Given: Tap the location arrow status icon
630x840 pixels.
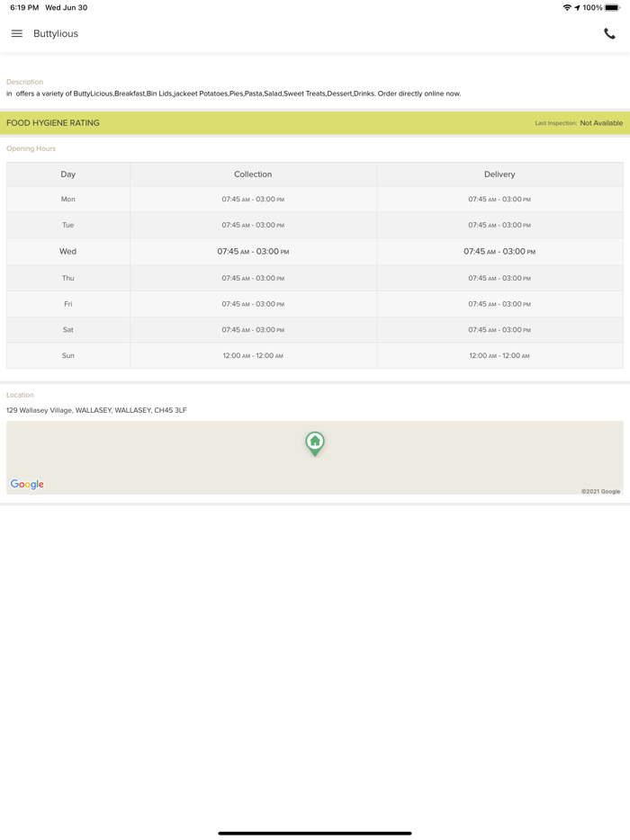Looking at the screenshot, I should [578, 7].
